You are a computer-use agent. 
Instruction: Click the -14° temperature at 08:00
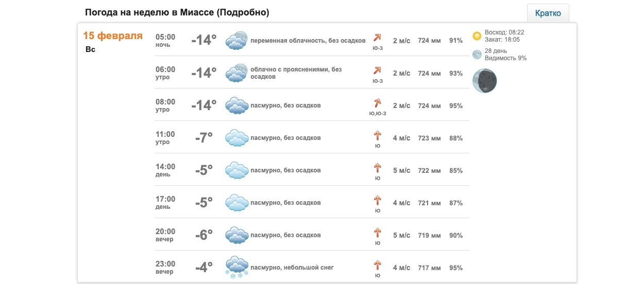tap(204, 105)
